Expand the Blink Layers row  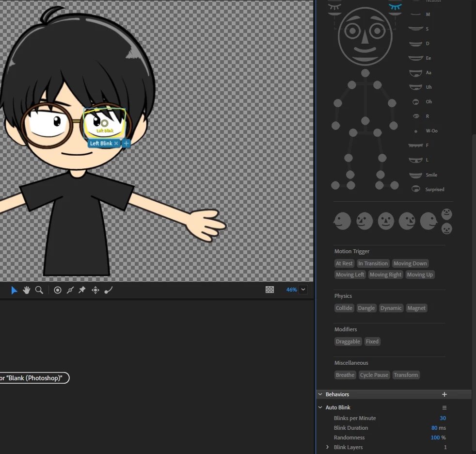[x=327, y=447]
